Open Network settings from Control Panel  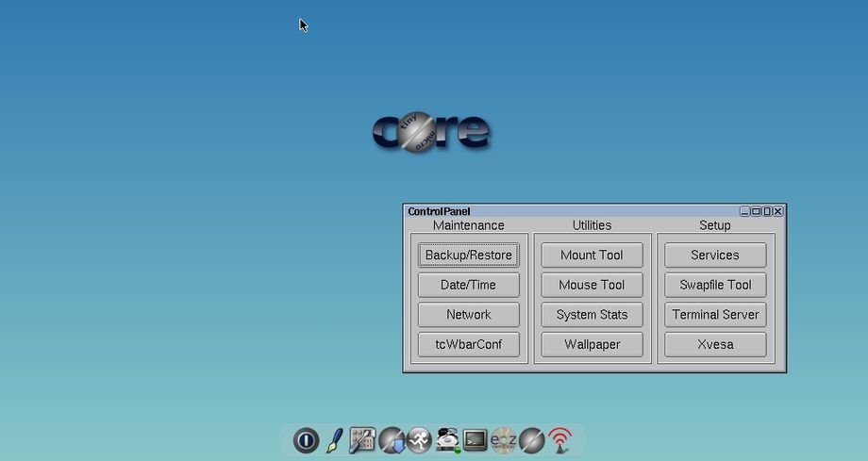coord(468,315)
